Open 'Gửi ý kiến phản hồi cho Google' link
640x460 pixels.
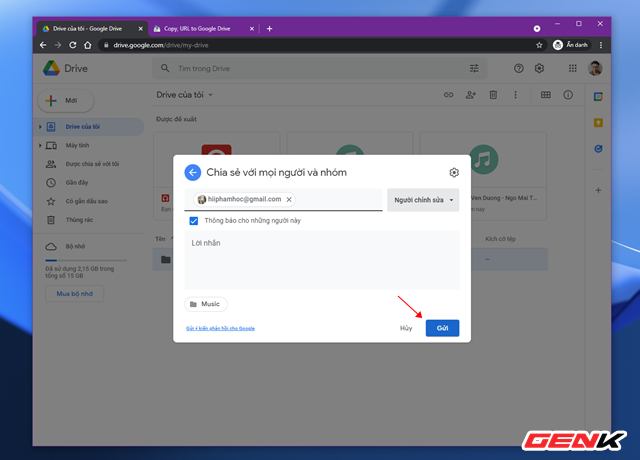point(220,328)
